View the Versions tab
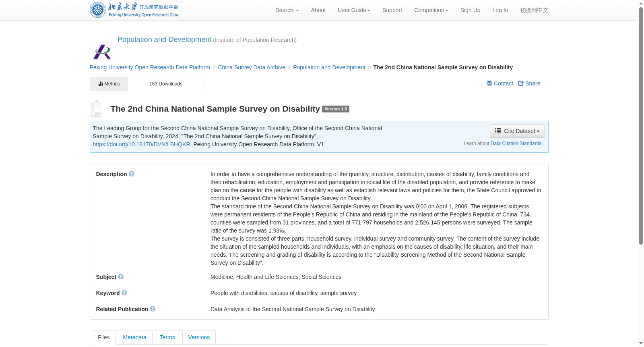The width and height of the screenshot is (644, 347). pyautogui.click(x=199, y=337)
